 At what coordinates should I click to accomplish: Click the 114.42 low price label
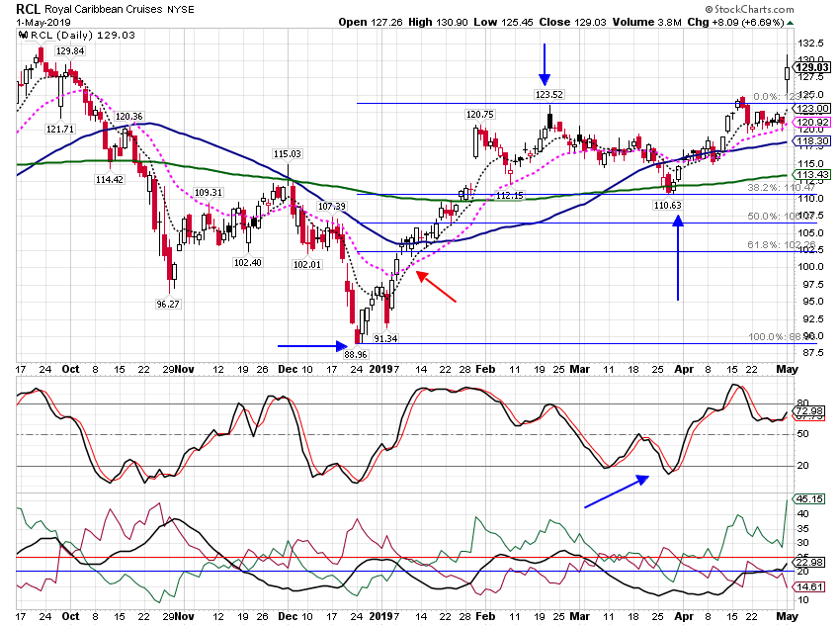pos(110,180)
